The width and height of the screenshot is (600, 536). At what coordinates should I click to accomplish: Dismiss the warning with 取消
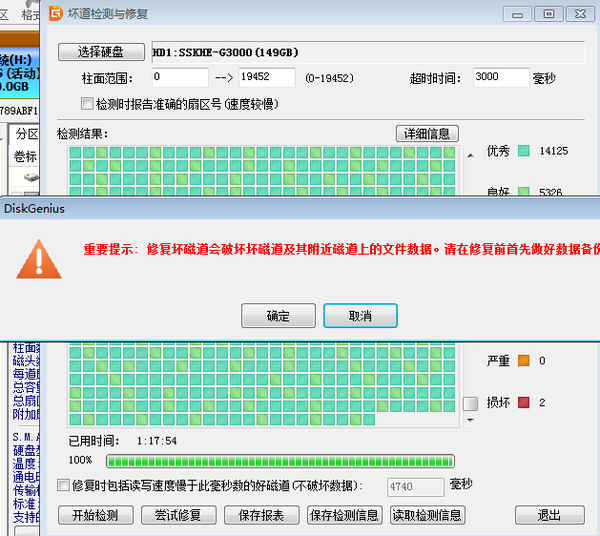360,316
